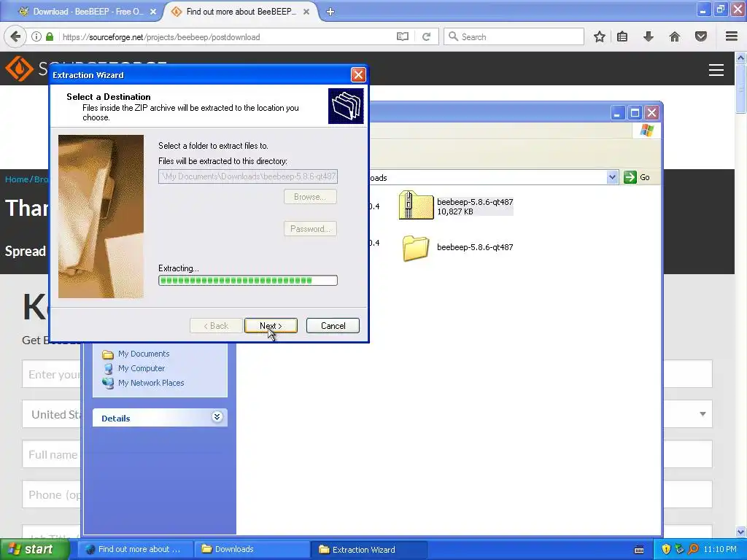
Task: Reload the page with the refresh icon
Action: click(x=426, y=36)
